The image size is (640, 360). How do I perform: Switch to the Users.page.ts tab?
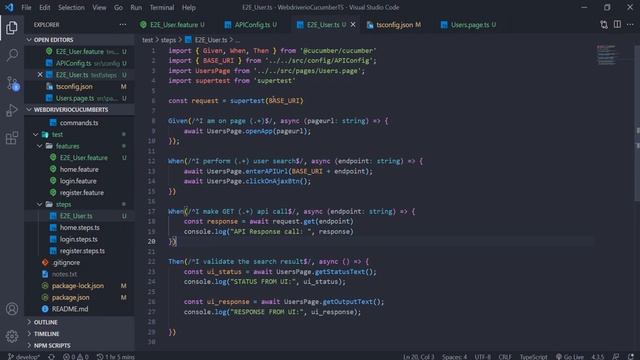pyautogui.click(x=469, y=25)
